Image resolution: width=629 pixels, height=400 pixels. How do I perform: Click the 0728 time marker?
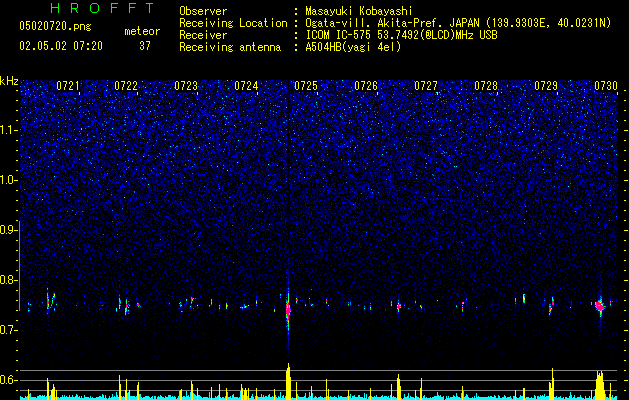coord(486,86)
